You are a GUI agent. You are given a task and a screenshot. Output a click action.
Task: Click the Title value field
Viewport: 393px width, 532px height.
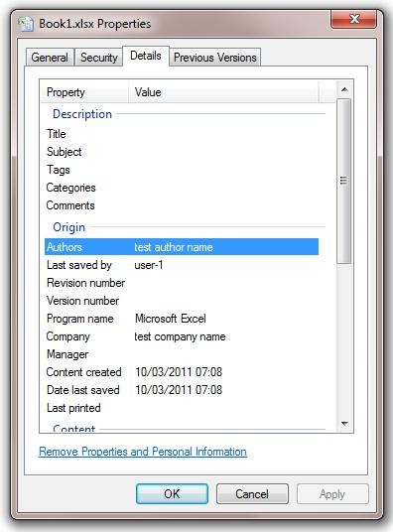(225, 134)
